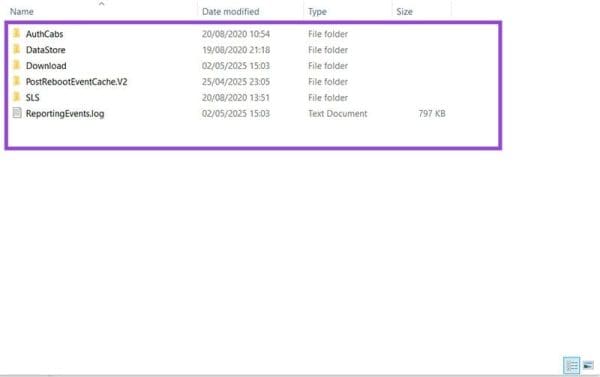This screenshot has width=600, height=377.
Task: Select the SLS folder icon
Action: (16, 97)
